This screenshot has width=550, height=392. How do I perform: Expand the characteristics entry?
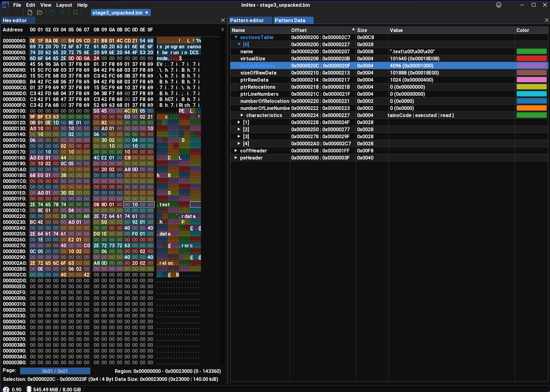(x=242, y=115)
